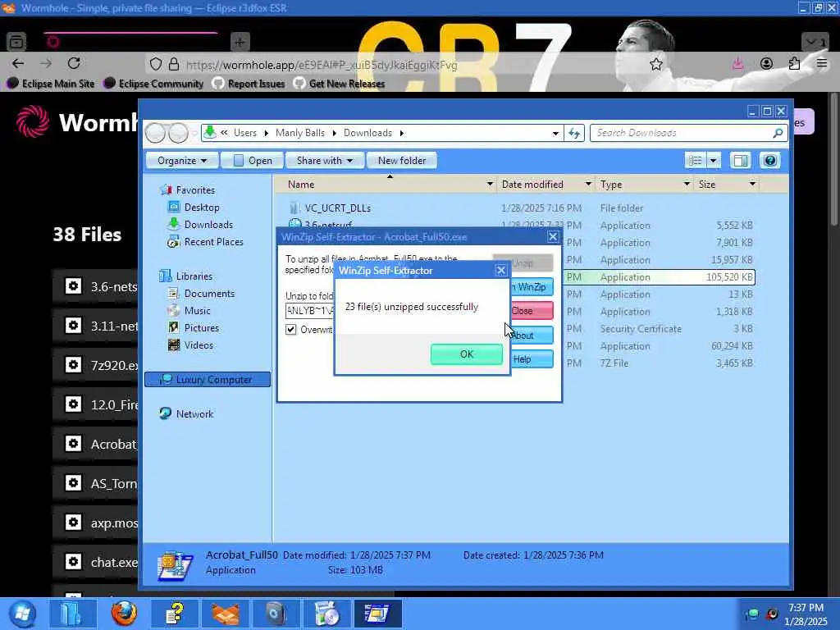Viewport: 840px width, 630px height.
Task: Click the Users breadcrumb in address bar
Action: click(x=244, y=133)
